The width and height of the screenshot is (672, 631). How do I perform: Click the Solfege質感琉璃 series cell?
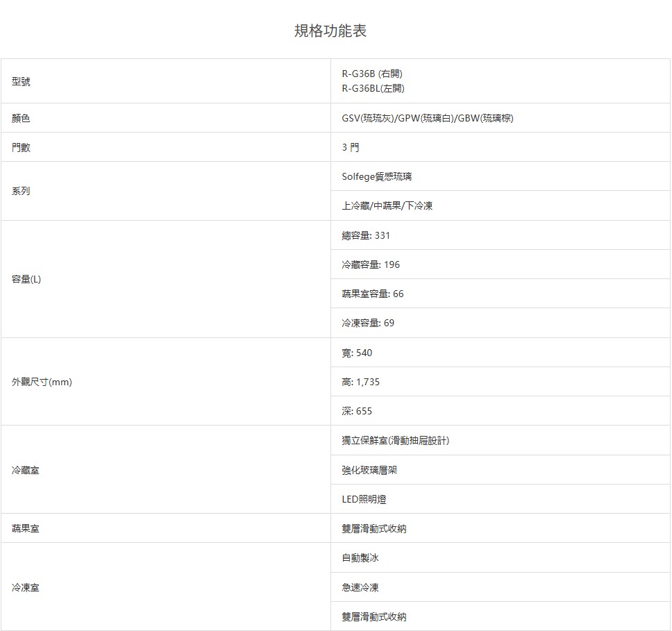click(377, 176)
